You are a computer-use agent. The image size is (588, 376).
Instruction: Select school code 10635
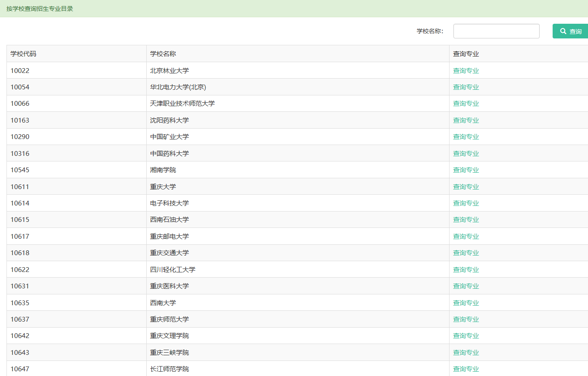pyautogui.click(x=20, y=303)
